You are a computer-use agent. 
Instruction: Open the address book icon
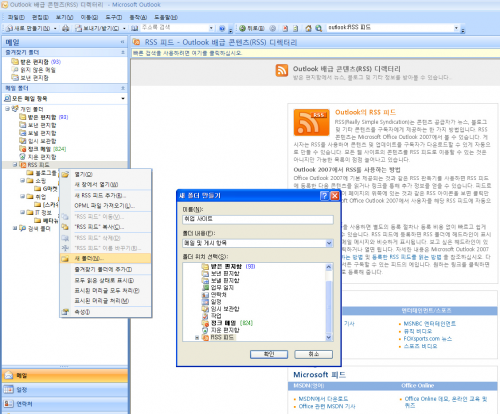click(x=134, y=28)
